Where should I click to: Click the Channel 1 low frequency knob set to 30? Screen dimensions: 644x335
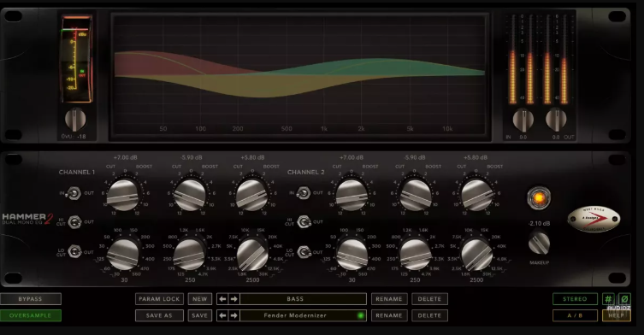point(123,255)
